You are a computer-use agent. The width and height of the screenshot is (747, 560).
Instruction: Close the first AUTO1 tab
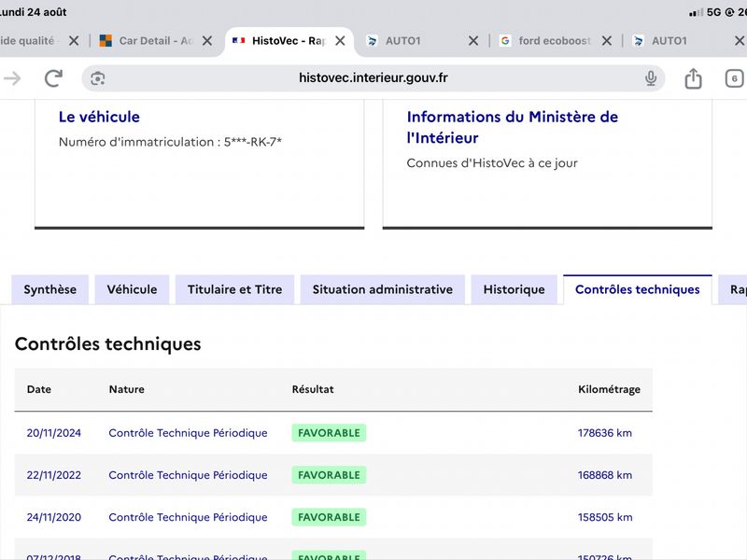pyautogui.click(x=473, y=41)
